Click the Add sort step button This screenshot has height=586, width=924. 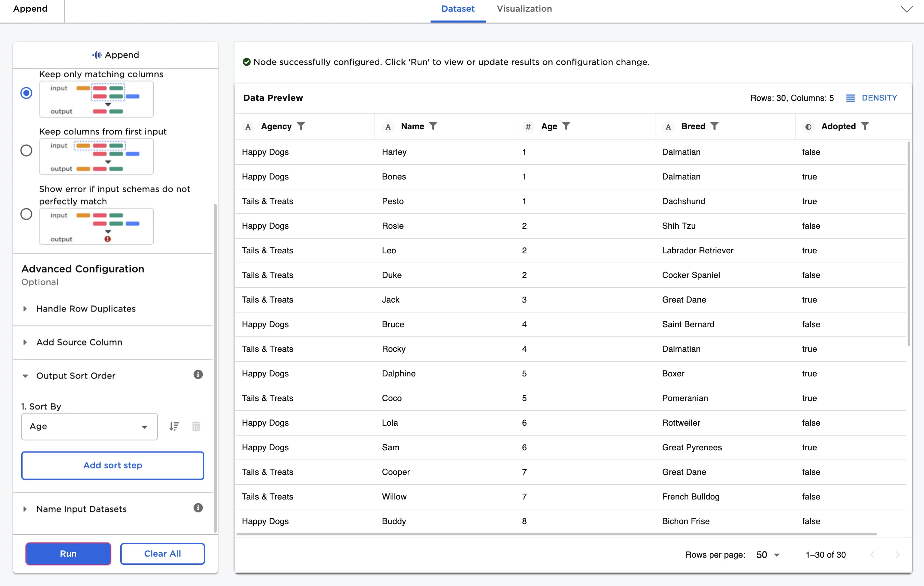coord(112,465)
